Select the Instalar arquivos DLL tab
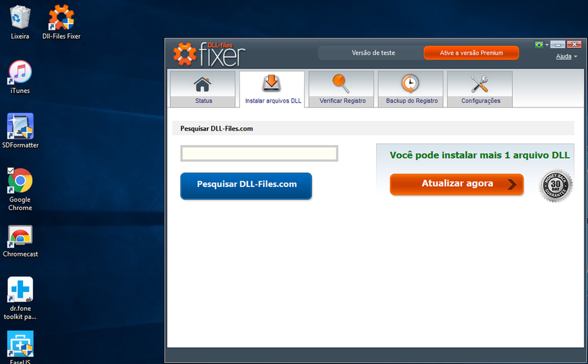588x364 pixels. [x=272, y=89]
